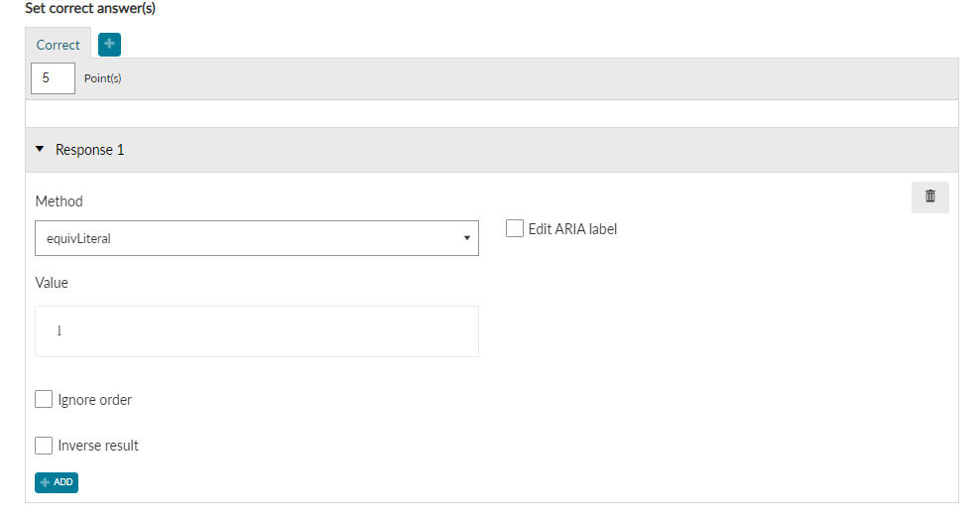
Task: Switch to the Correct tab
Action: 59,45
